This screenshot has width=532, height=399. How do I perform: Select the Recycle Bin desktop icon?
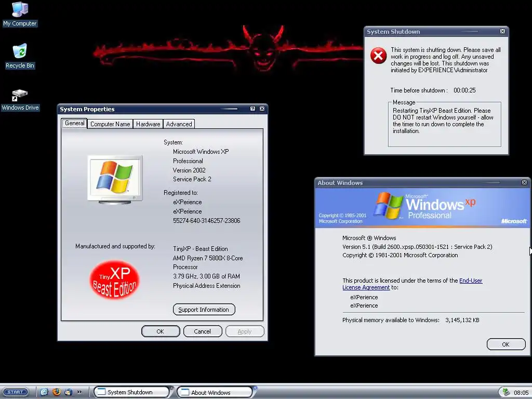(x=20, y=56)
